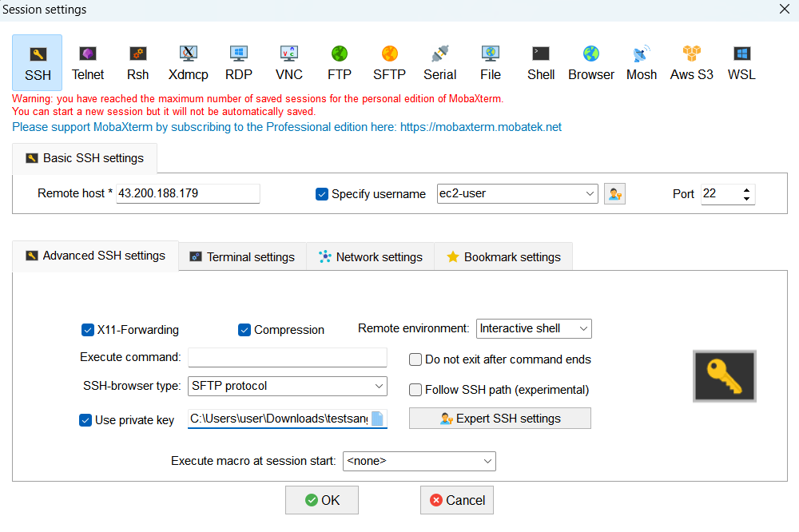Viewport: 799px width, 532px height.
Task: Open the Remote environment dropdown
Action: coord(583,328)
